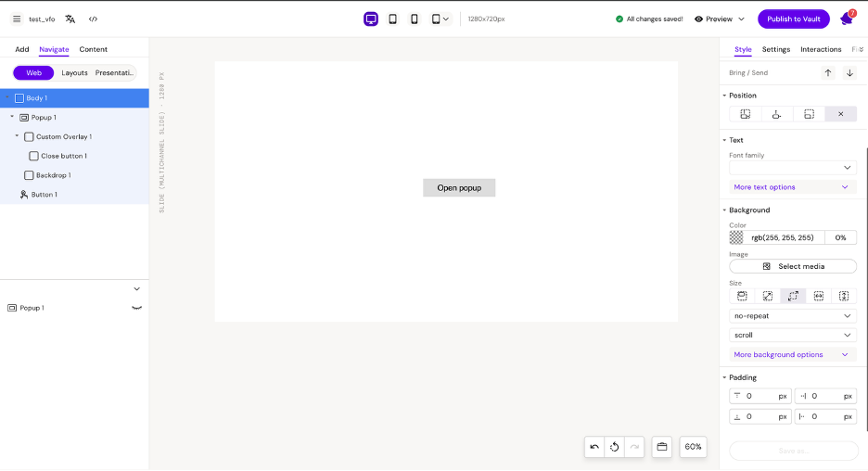The width and height of the screenshot is (868, 471).
Task: Toggle visibility of Popup 1 in lower panel
Action: [x=136, y=308]
